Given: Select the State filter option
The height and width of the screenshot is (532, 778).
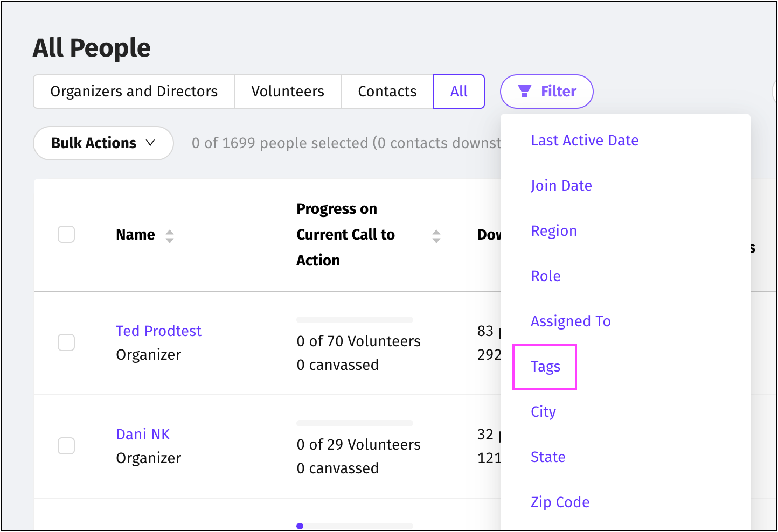Looking at the screenshot, I should (548, 457).
